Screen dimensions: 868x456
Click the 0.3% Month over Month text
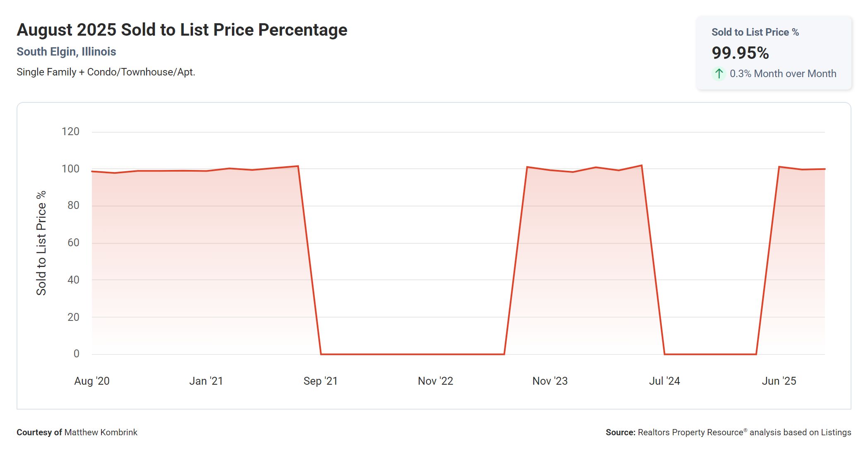(x=783, y=74)
